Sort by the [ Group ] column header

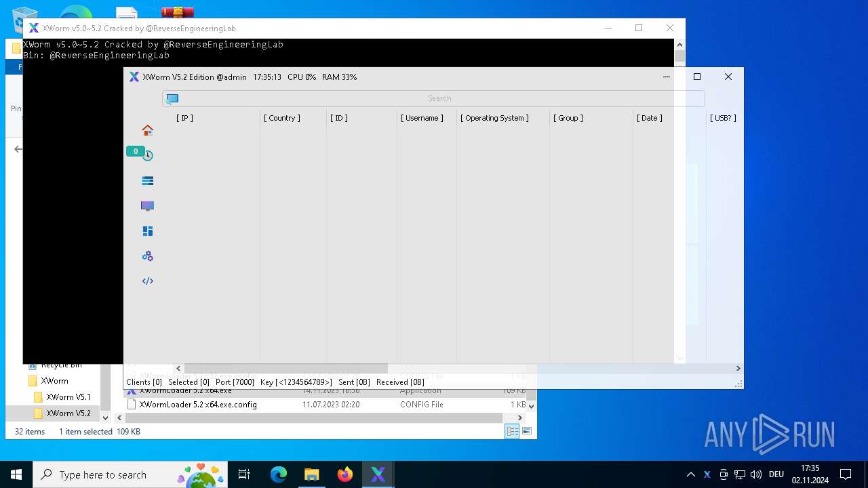coord(568,118)
